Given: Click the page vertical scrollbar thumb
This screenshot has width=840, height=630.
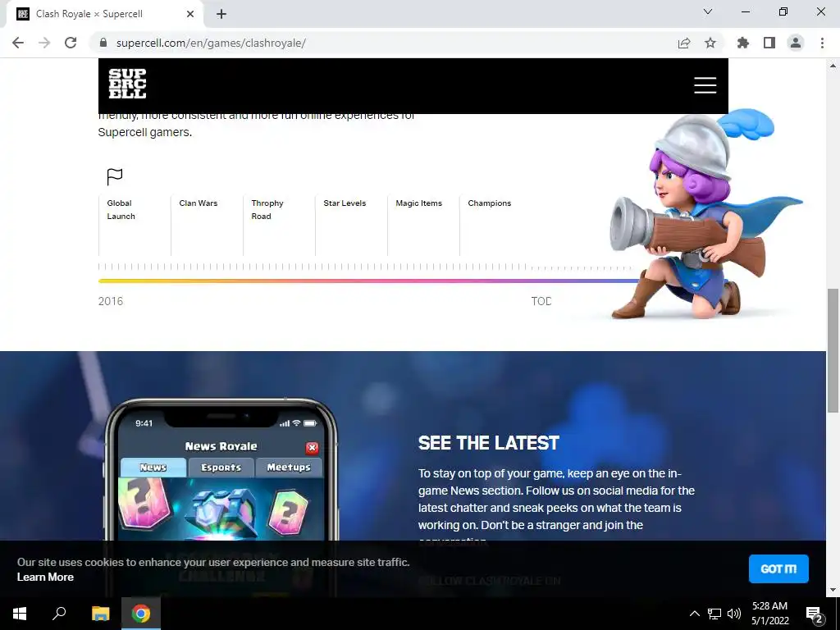Looking at the screenshot, I should coord(833,350).
